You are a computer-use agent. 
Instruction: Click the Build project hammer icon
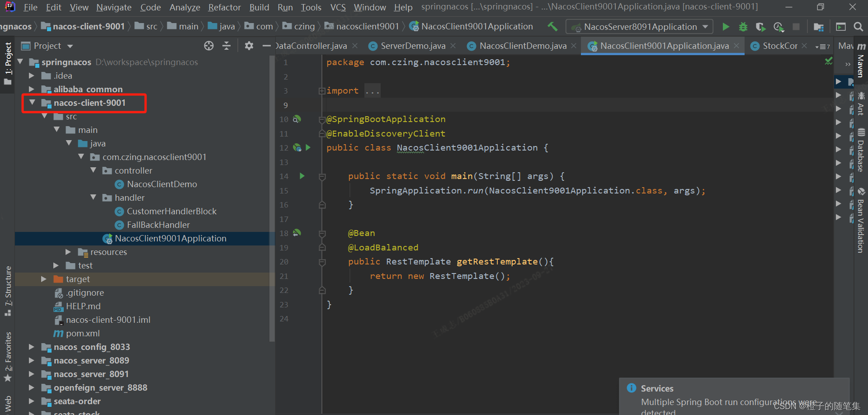tap(552, 27)
